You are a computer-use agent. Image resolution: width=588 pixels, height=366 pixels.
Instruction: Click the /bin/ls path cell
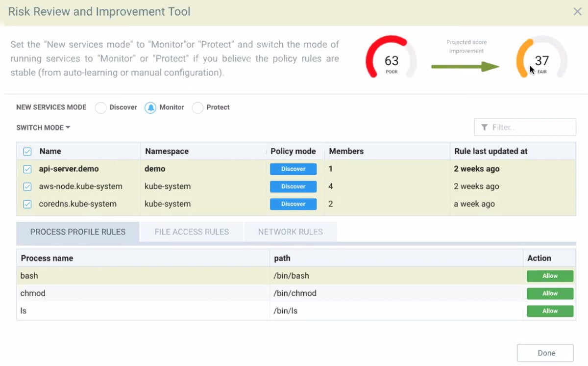(x=286, y=311)
